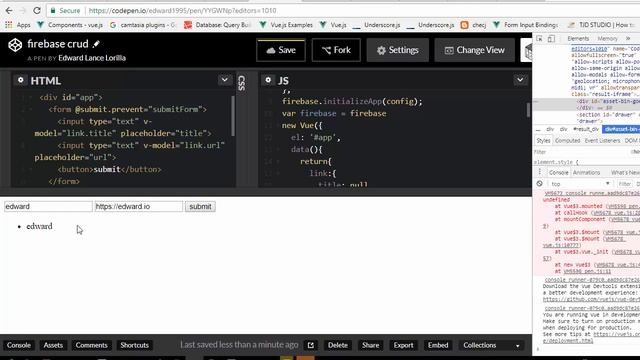Open the 'Vue.js Examples' bookmark
This screenshot has height=360, width=640.
coord(286,25)
